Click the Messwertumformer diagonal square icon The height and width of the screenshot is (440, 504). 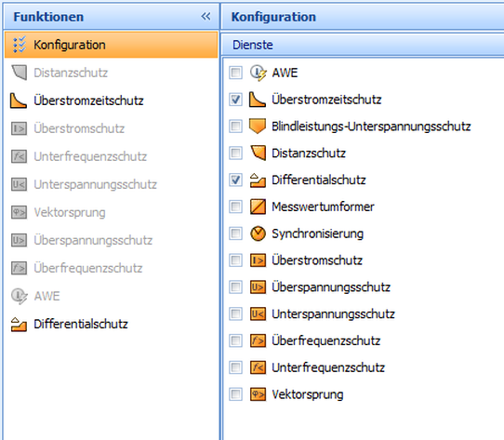[258, 207]
